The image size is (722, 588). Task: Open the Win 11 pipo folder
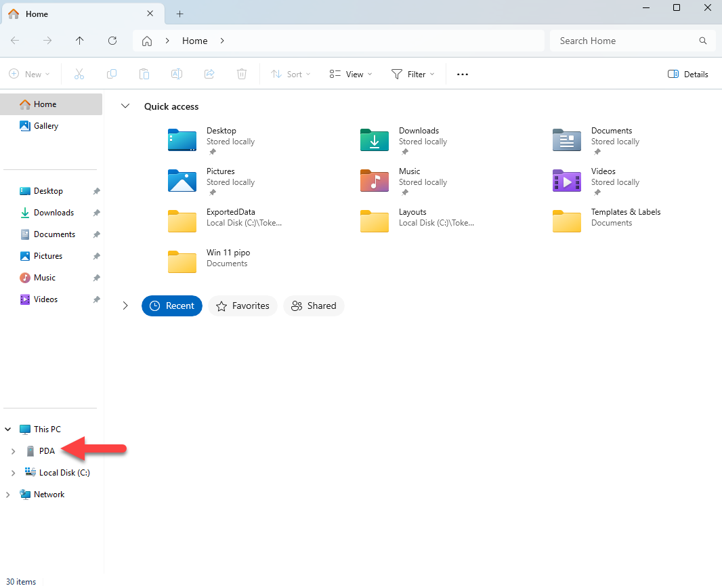[209, 261]
